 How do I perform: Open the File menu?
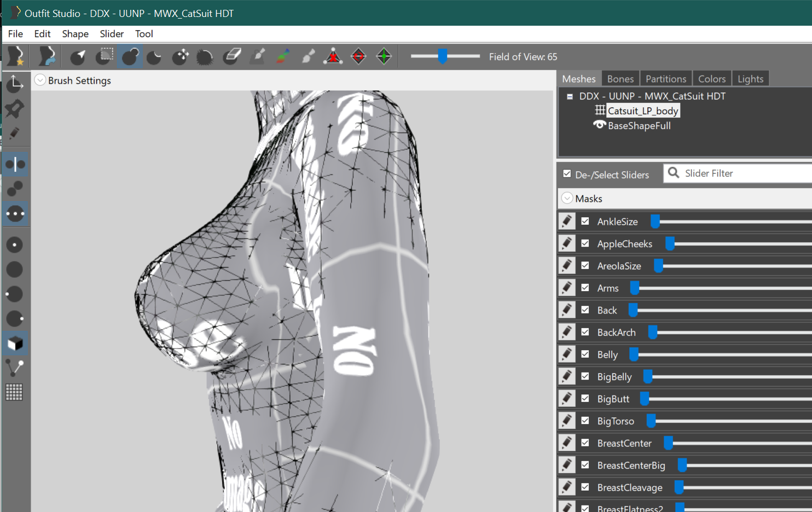pyautogui.click(x=15, y=34)
